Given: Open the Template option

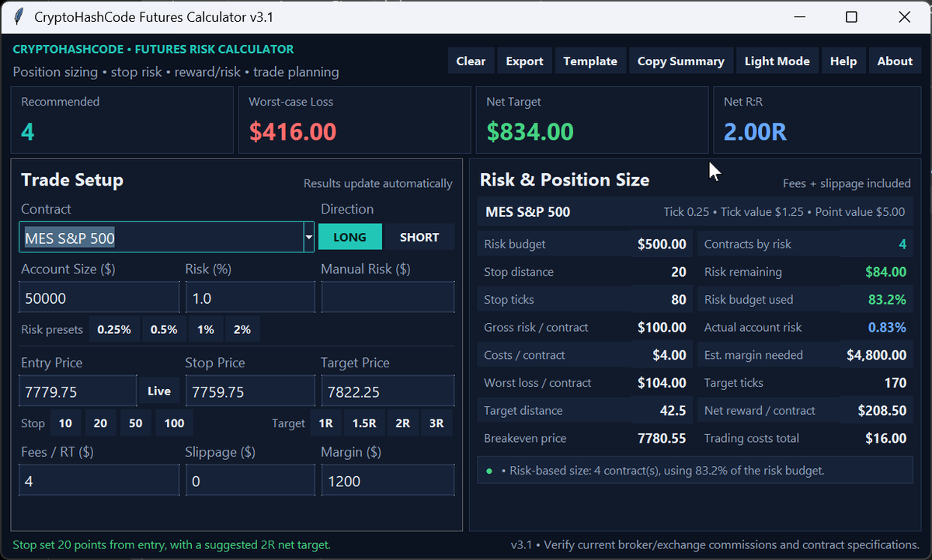Looking at the screenshot, I should pyautogui.click(x=590, y=61).
